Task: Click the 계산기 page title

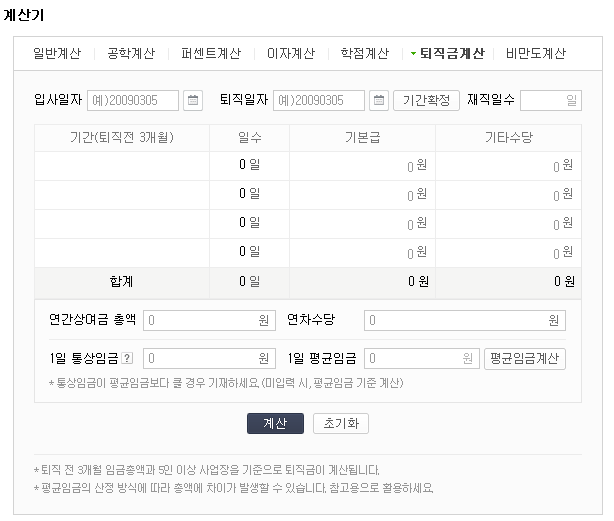Action: (x=23, y=15)
